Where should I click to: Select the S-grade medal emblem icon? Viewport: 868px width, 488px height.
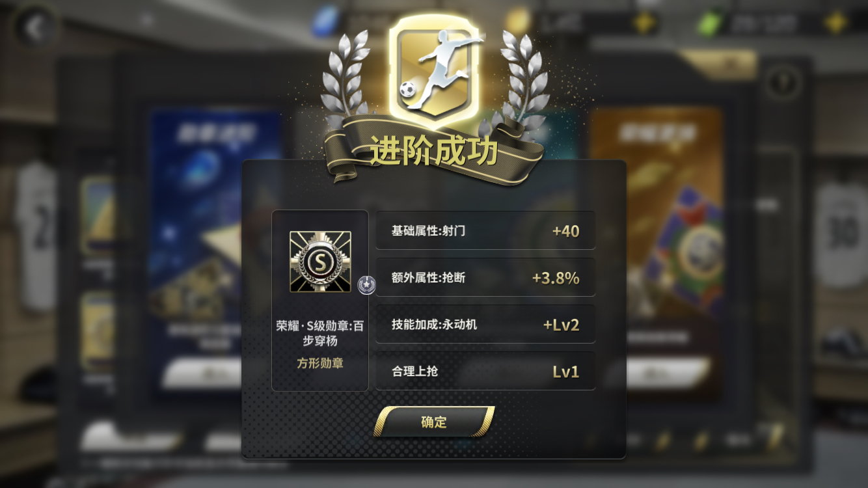coord(320,262)
